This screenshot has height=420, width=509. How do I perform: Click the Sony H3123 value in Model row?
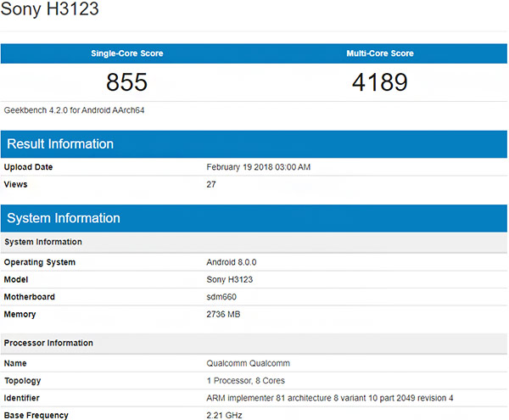[230, 279]
